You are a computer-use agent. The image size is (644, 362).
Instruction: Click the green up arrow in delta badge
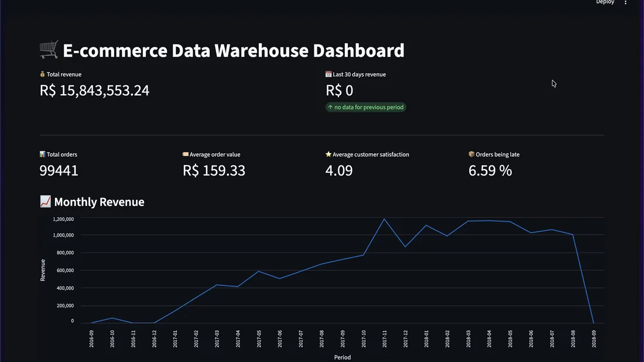coord(330,107)
